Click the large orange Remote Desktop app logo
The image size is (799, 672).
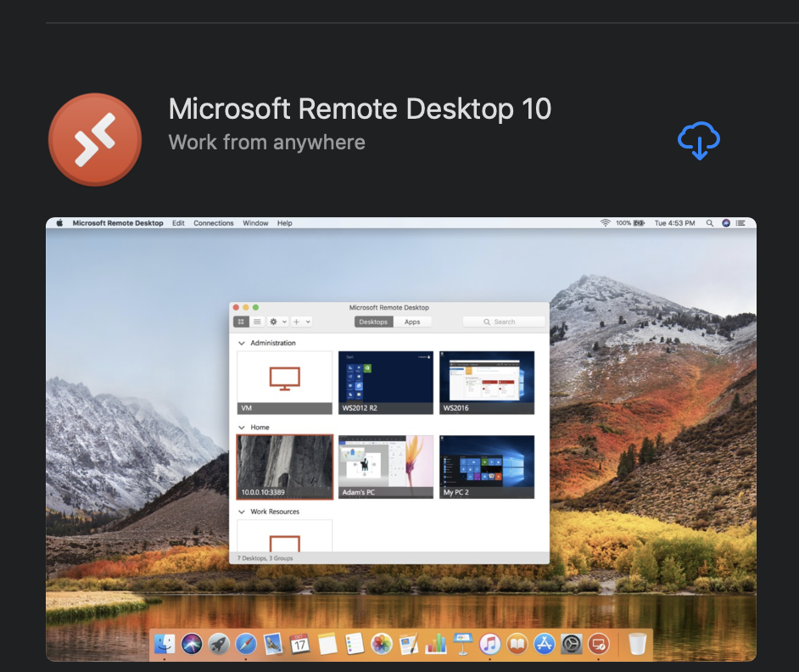pos(95,140)
